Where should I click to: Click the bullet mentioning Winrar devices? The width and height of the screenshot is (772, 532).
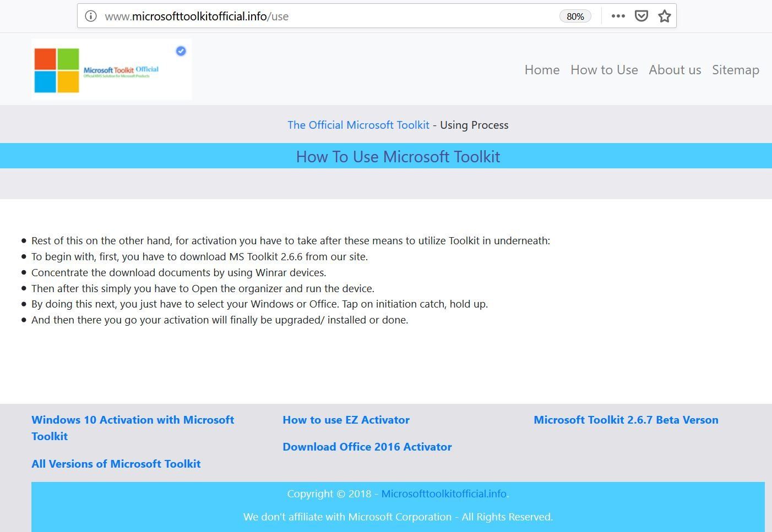[178, 272]
